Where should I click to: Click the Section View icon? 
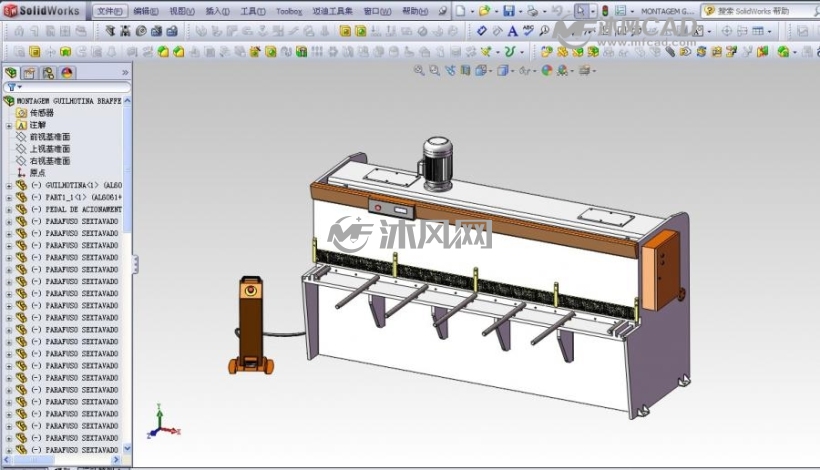[465, 70]
